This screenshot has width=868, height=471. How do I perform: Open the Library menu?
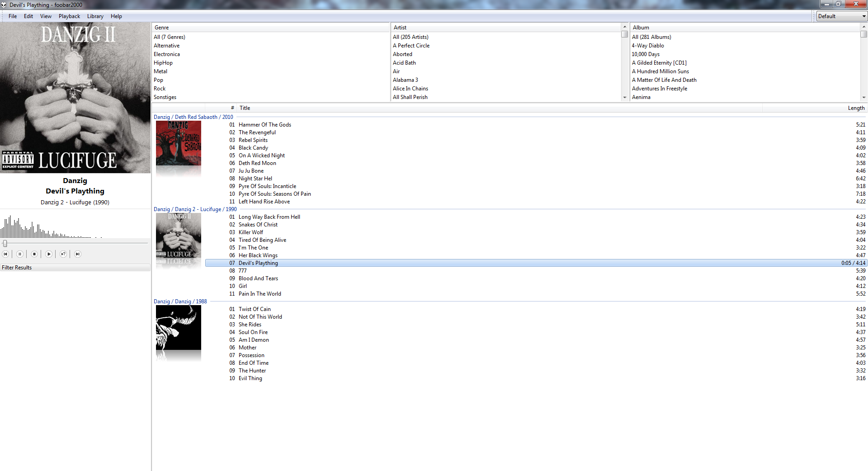[95, 16]
